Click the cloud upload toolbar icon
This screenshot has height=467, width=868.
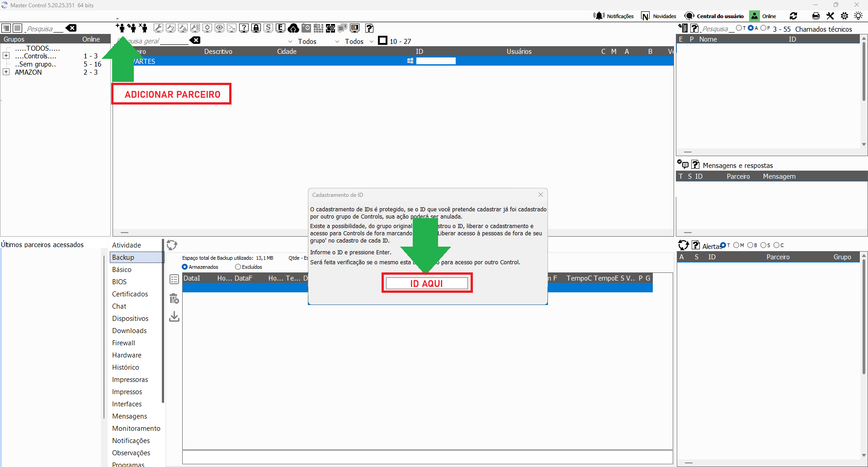tap(293, 28)
